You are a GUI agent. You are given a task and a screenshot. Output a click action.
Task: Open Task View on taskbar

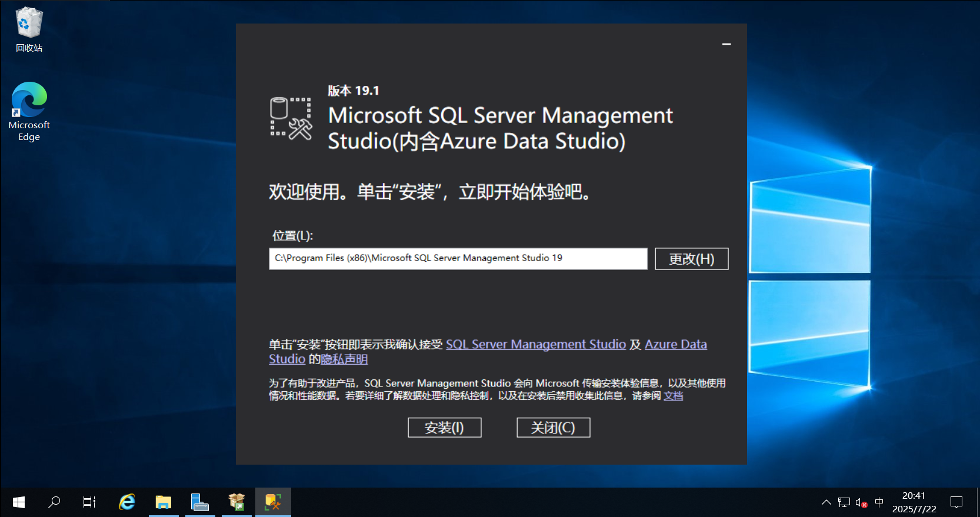(89, 502)
